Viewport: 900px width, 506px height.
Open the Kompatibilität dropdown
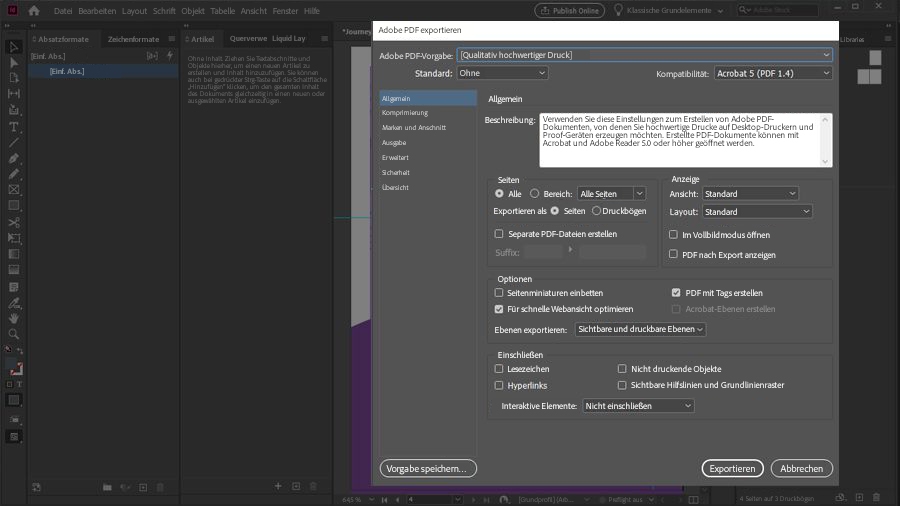tap(773, 73)
